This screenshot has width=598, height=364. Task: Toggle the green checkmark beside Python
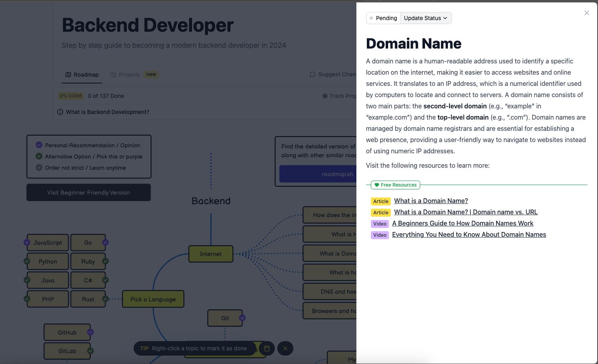(x=27, y=261)
